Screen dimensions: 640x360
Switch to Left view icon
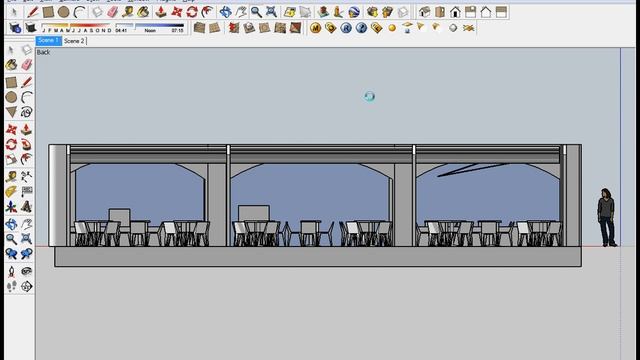501,12
